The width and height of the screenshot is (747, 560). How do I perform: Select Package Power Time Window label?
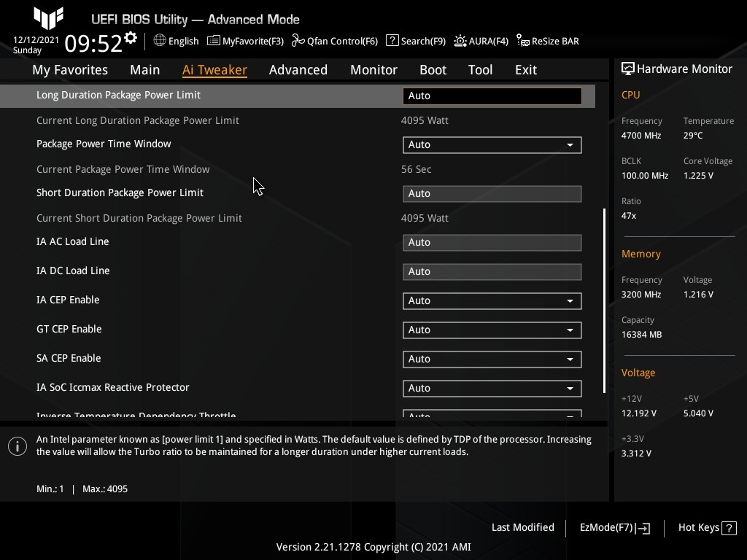point(104,144)
